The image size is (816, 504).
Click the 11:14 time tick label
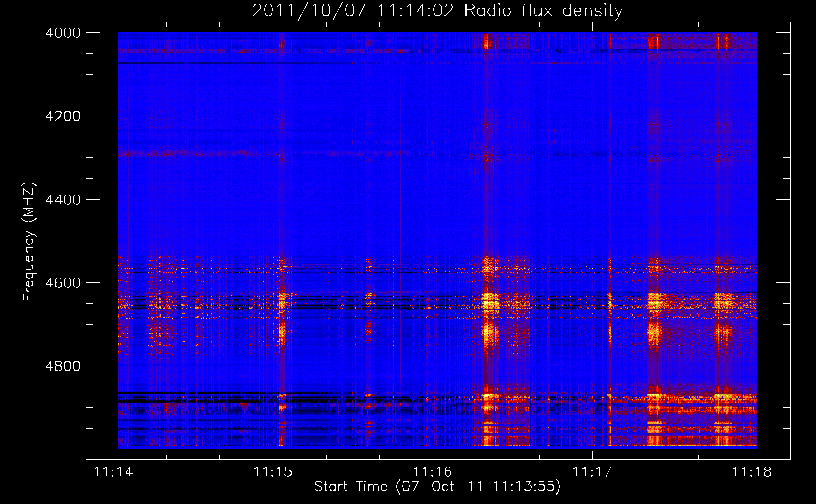coord(113,472)
